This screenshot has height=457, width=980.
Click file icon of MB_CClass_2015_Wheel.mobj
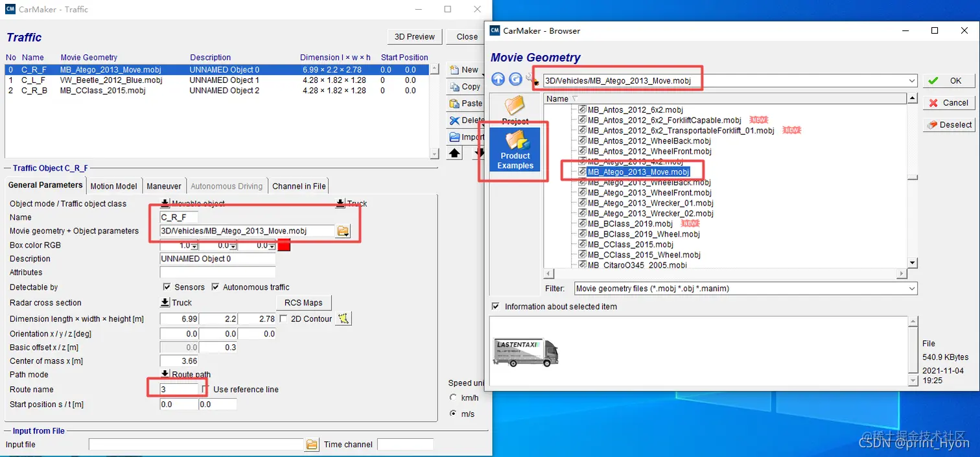582,255
